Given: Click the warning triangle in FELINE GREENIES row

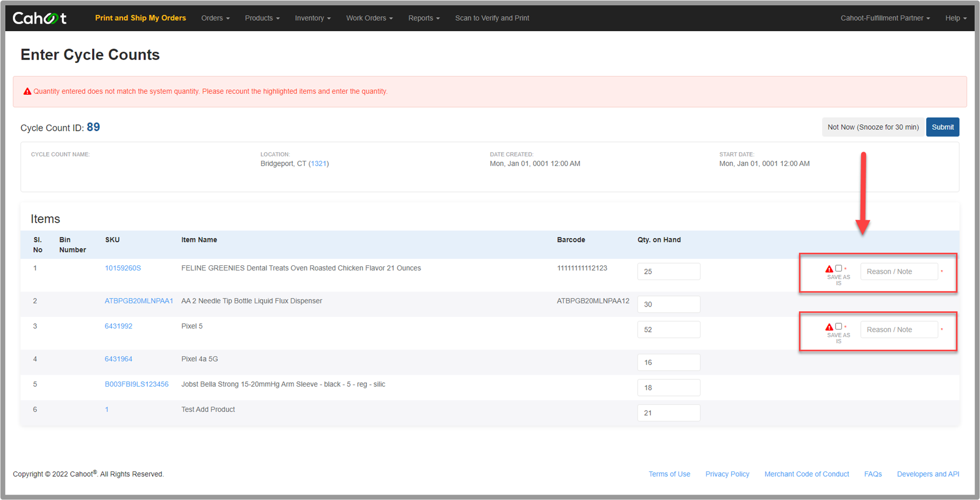Looking at the screenshot, I should click(829, 269).
